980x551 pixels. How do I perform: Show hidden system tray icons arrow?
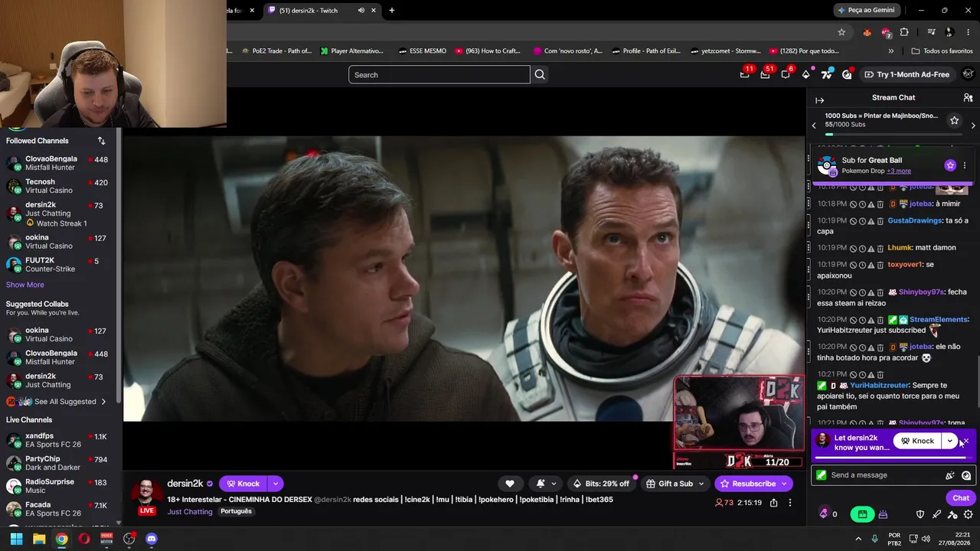(857, 539)
